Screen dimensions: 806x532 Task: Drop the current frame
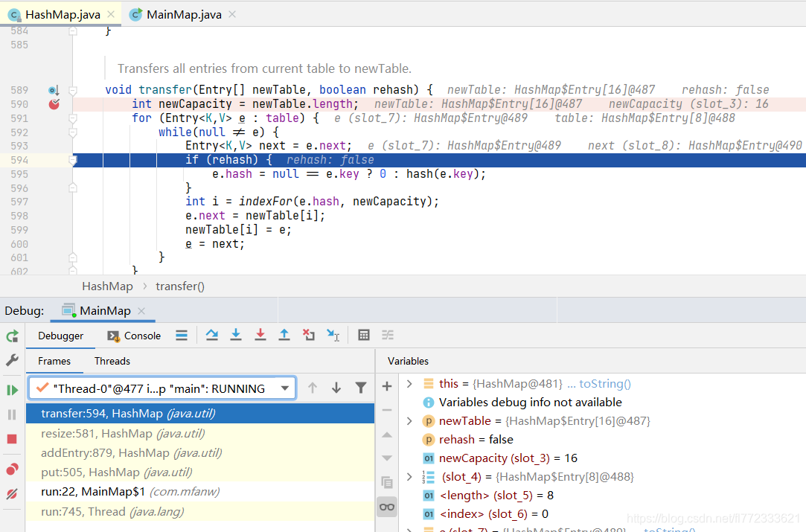coord(308,335)
